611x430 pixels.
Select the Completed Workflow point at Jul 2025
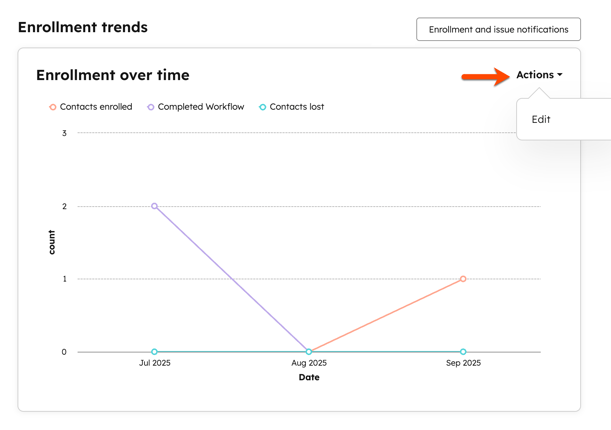pyautogui.click(x=154, y=206)
